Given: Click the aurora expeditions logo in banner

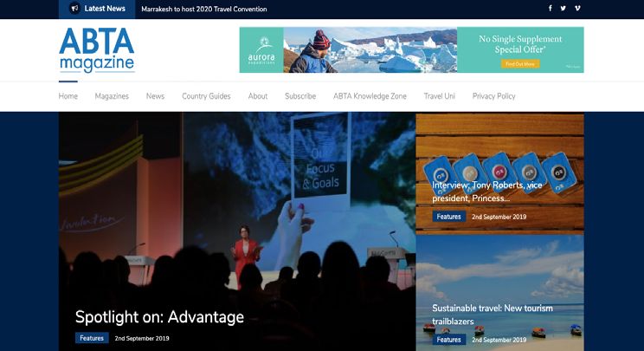Looking at the screenshot, I should pyautogui.click(x=261, y=50).
